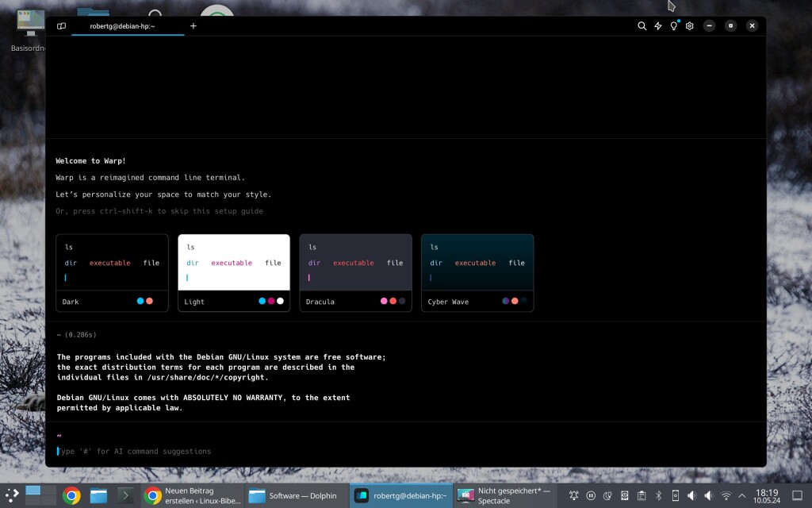
Task: Close the Warp window
Action: 752,26
